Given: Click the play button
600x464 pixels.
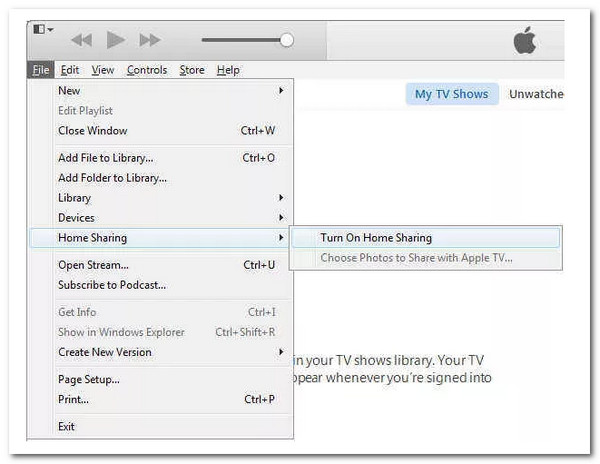Looking at the screenshot, I should pyautogui.click(x=116, y=40).
